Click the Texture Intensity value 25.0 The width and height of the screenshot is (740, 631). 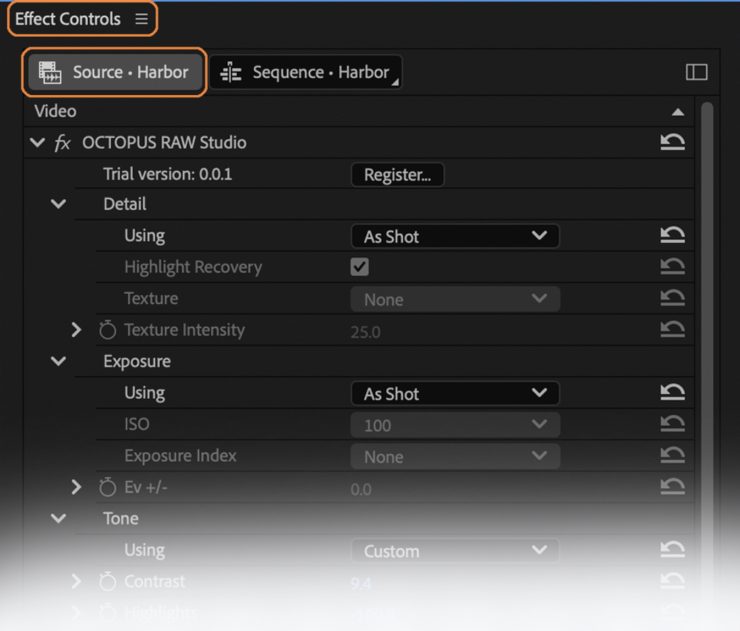366,332
